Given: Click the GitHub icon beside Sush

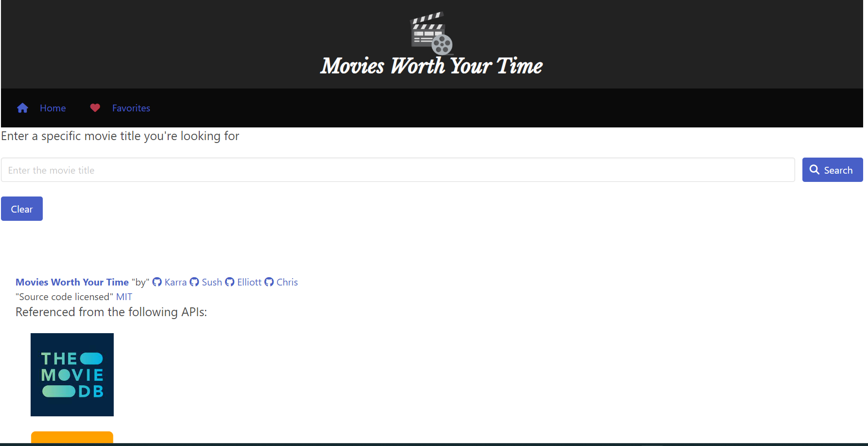Looking at the screenshot, I should point(194,282).
